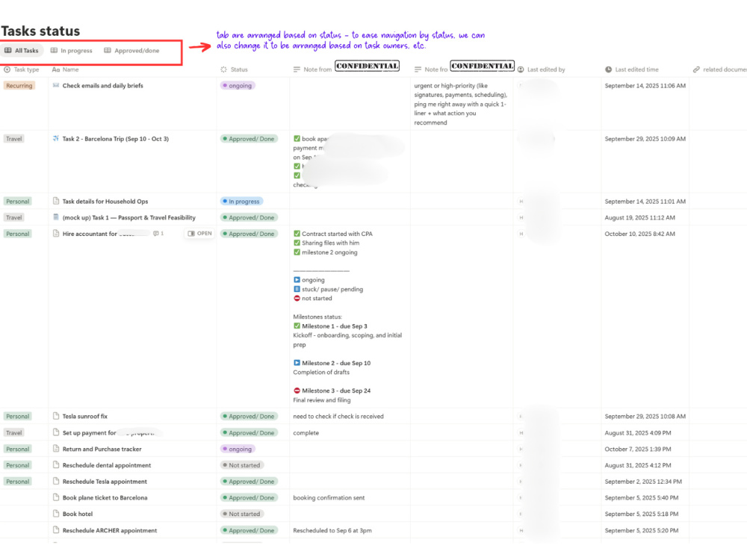Toggle the book apartment checkbox in Barcelona Trip notes

(297, 139)
